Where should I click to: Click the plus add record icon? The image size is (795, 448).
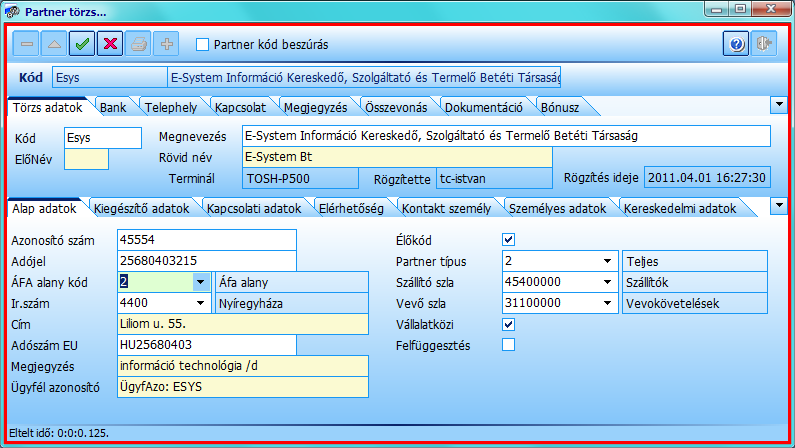point(167,44)
